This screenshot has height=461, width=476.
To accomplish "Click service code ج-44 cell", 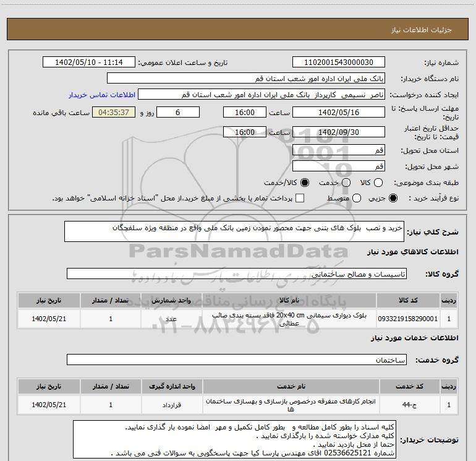I will coord(409,405).
